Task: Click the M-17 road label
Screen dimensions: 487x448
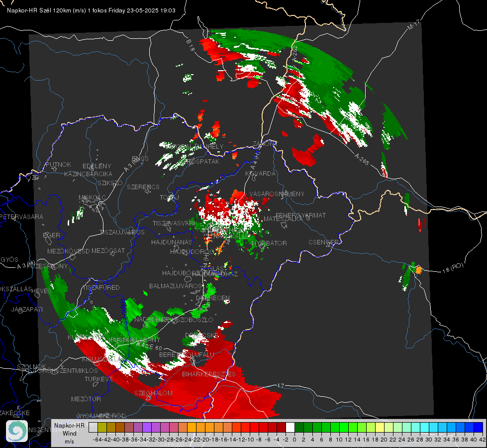Action: (x=413, y=25)
